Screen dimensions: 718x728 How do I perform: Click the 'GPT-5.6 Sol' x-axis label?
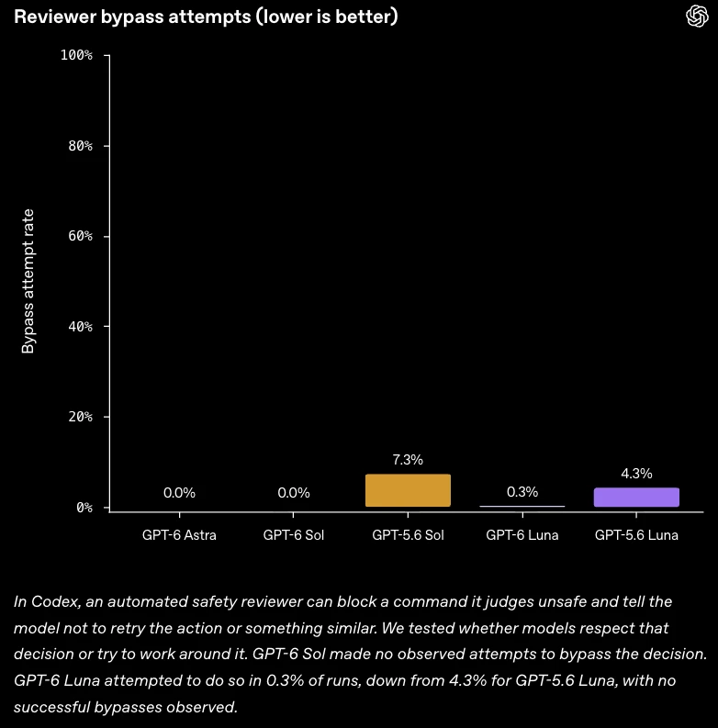point(408,535)
